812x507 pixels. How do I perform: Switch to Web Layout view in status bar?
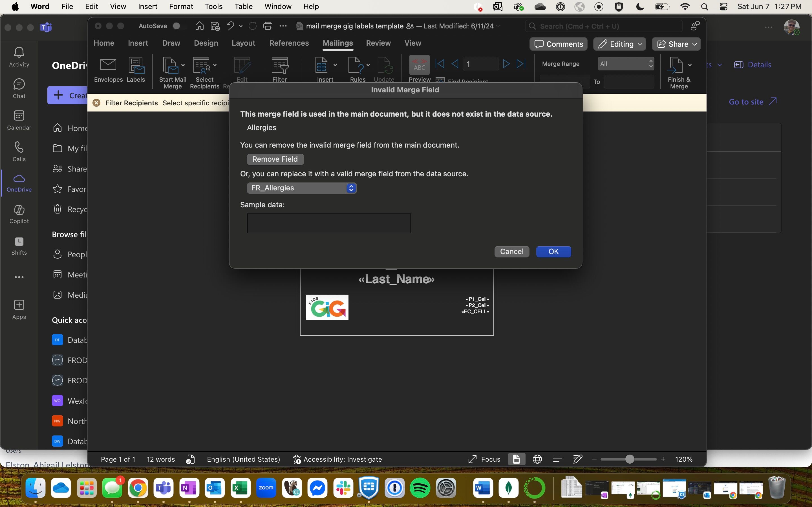(x=537, y=459)
